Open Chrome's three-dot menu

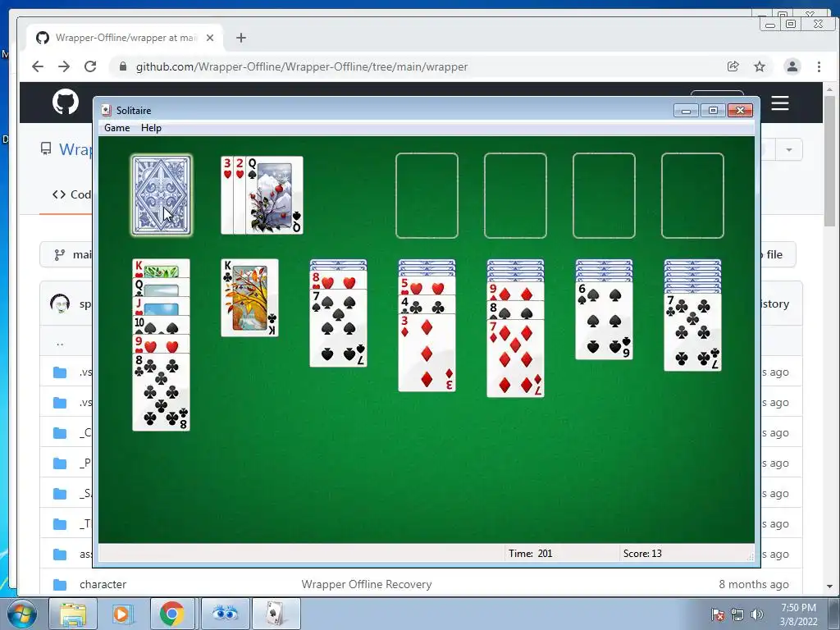coord(819,66)
